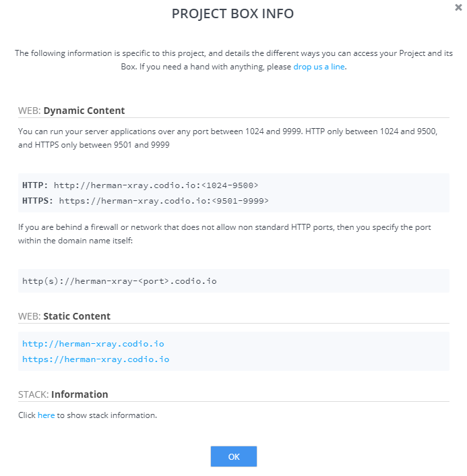Click the paragraph describing server port ranges
This screenshot has height=476, width=467.
tap(228, 138)
